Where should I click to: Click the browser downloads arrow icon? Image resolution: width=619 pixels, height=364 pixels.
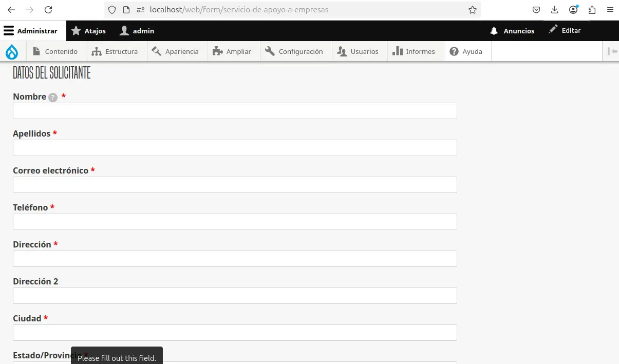[x=554, y=9]
